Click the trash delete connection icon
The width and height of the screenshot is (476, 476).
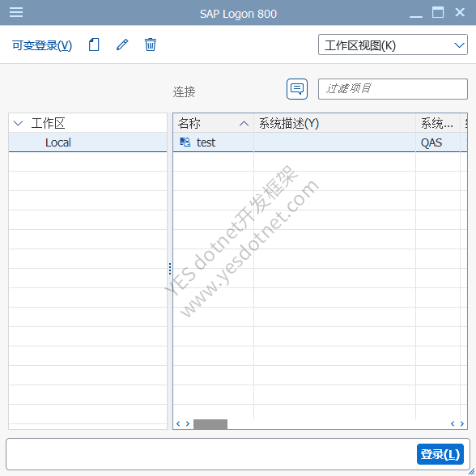[151, 45]
